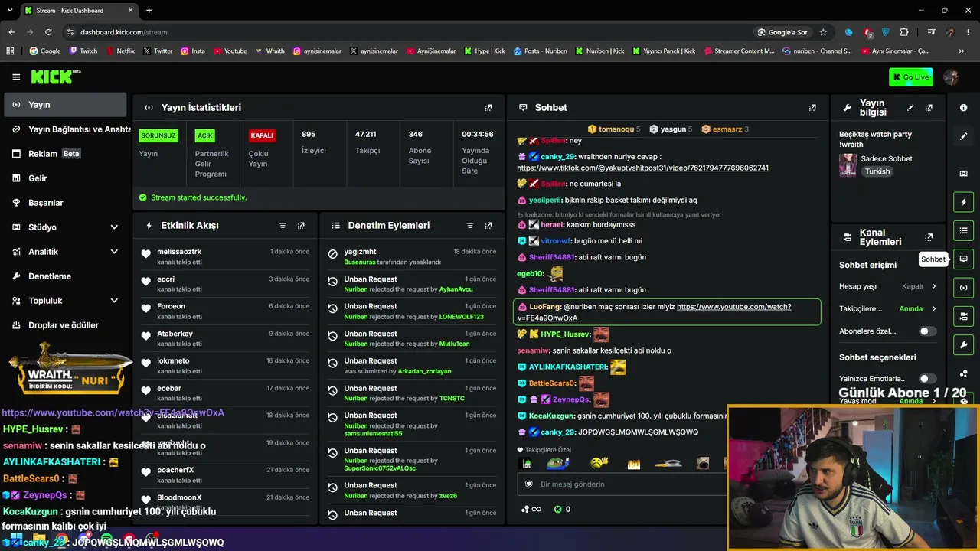Pop out the Yayın bilgisi panel
This screenshot has width=980, height=551.
929,108
